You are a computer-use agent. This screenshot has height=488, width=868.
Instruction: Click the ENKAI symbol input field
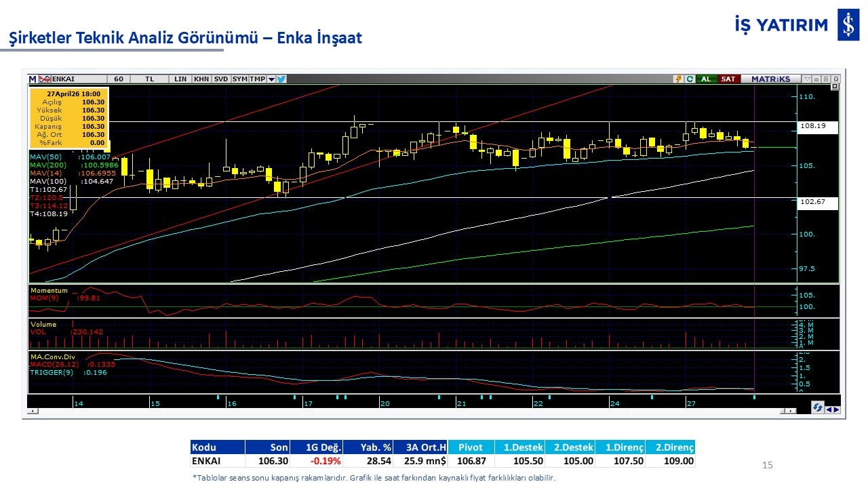coord(78,79)
